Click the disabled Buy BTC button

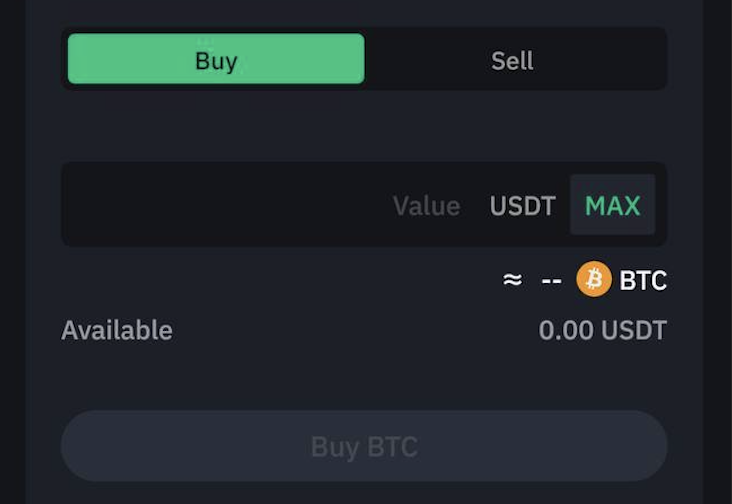coord(364,446)
